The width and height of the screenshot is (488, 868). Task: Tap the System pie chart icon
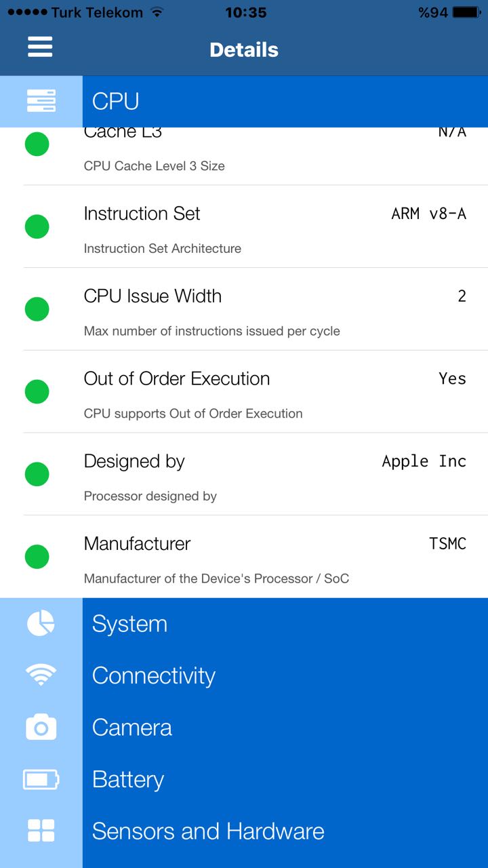point(41,623)
